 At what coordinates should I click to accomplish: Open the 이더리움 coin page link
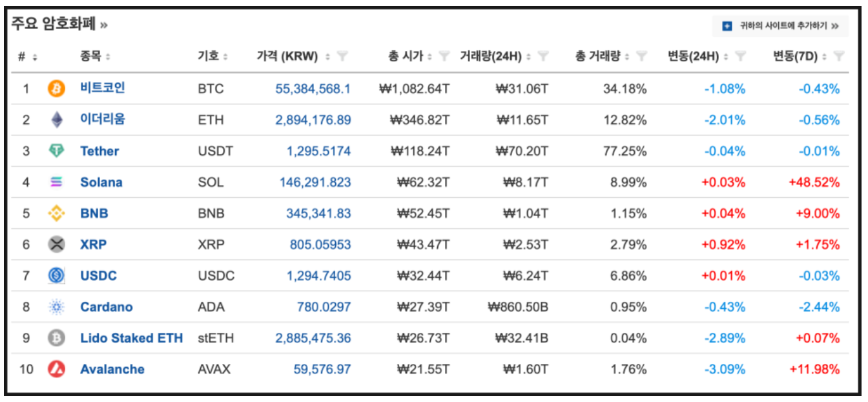103,120
